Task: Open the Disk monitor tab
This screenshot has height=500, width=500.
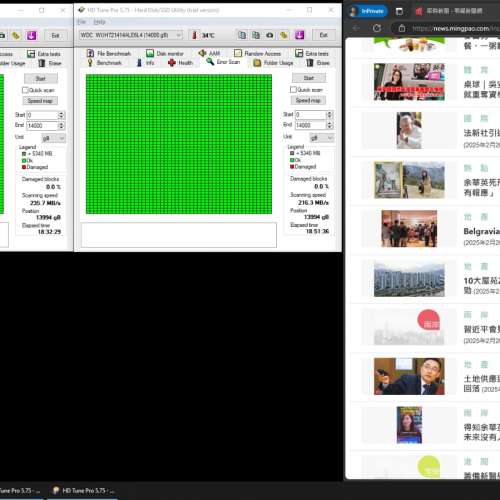Action: pos(165,53)
